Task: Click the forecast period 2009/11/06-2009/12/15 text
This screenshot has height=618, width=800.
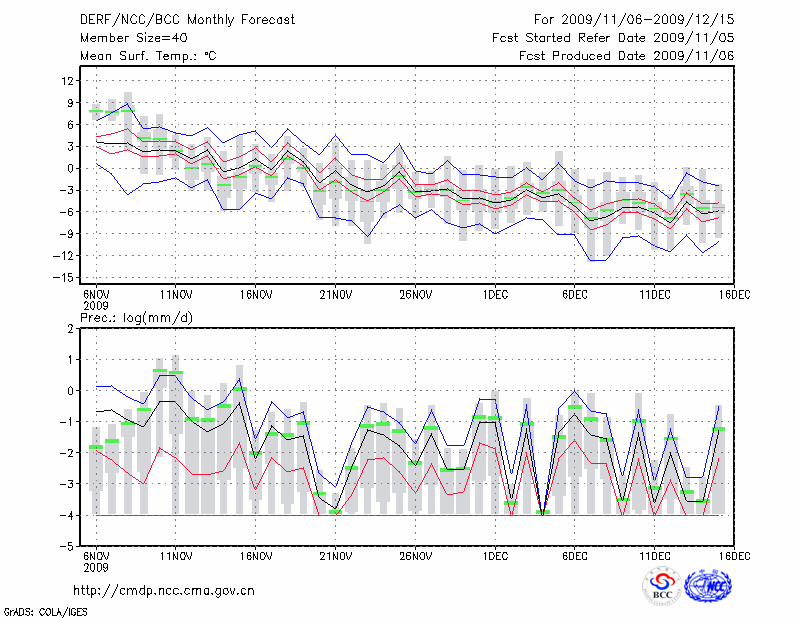Action: 632,20
